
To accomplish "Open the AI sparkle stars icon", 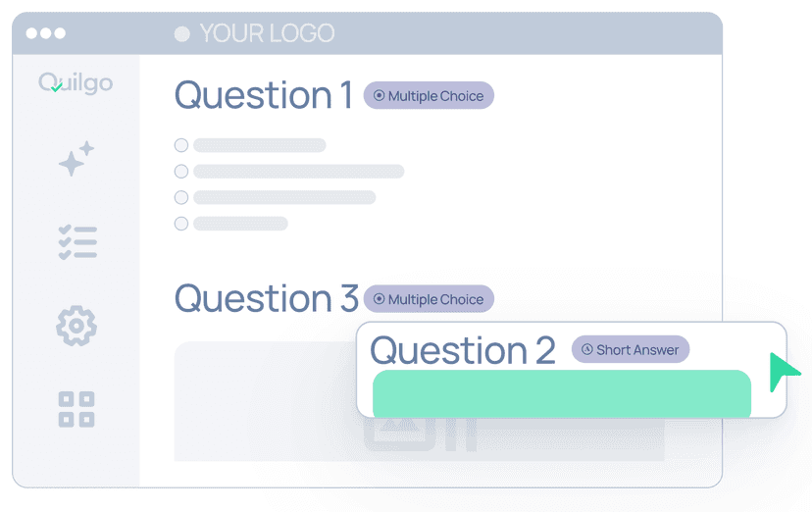I will tap(76, 159).
